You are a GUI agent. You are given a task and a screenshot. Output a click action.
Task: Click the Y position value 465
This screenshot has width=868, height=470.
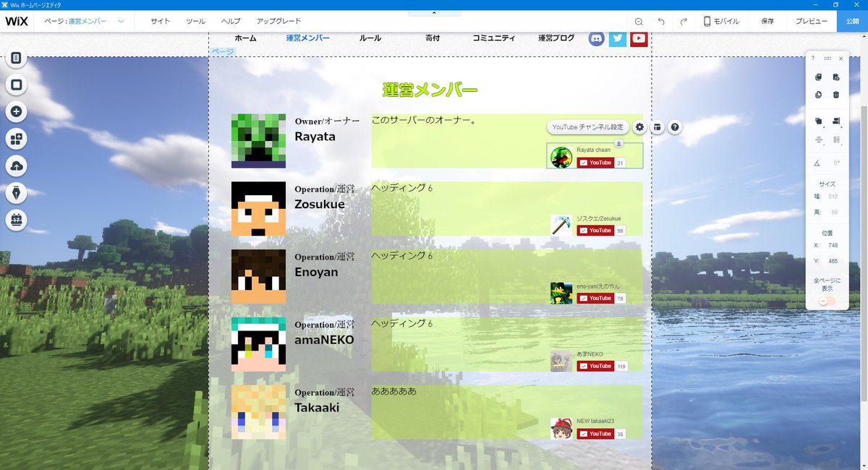(x=833, y=261)
